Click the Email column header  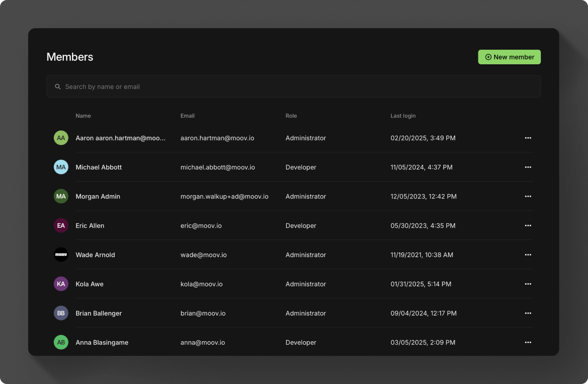click(x=187, y=116)
